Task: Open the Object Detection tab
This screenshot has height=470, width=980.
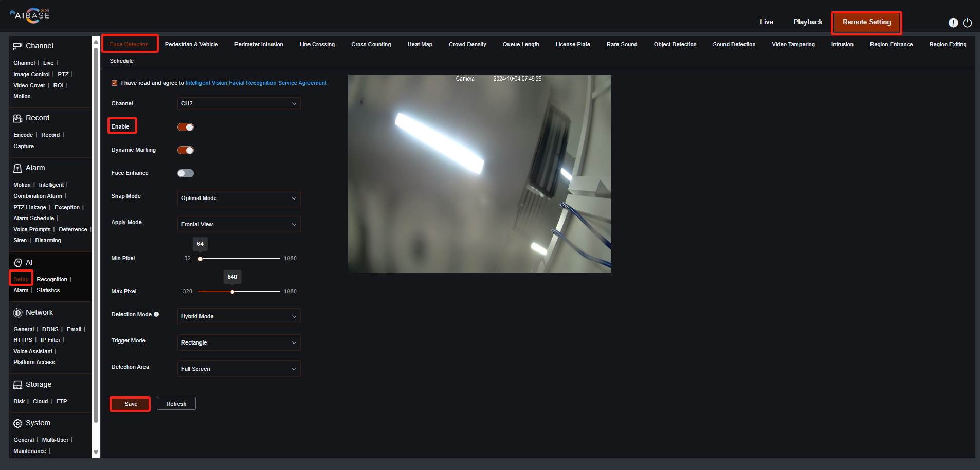Action: tap(675, 44)
